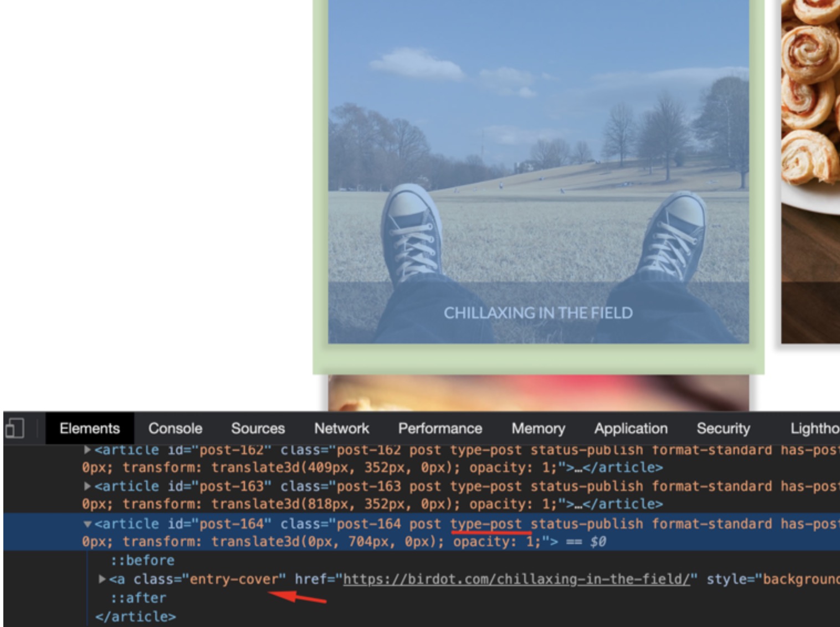Open the Lighthouse tab

[815, 428]
